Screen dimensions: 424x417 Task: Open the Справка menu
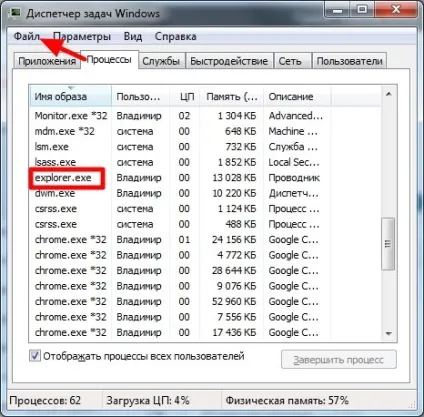(175, 36)
